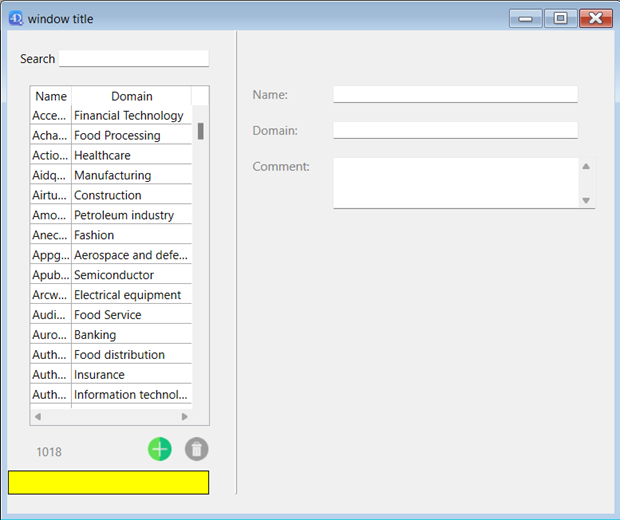Screen dimensions: 620x520
Task: Click the green add entry icon
Action: [160, 450]
